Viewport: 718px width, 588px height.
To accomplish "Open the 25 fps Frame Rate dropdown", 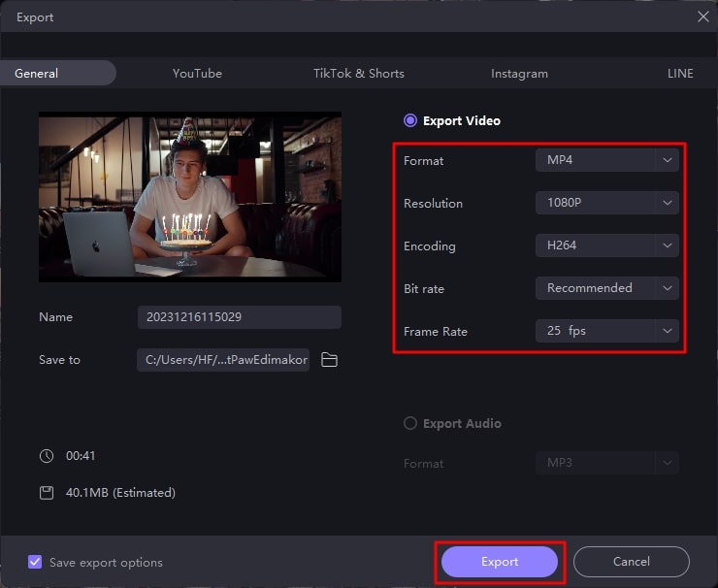I will [607, 331].
